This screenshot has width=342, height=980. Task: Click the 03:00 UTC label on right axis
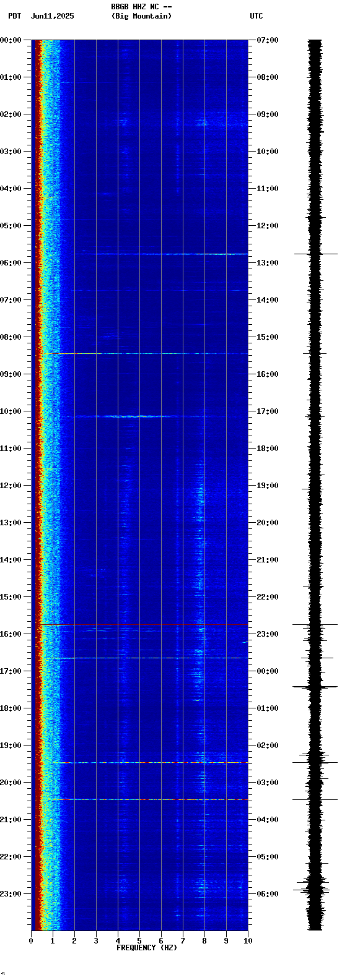pyautogui.click(x=268, y=783)
